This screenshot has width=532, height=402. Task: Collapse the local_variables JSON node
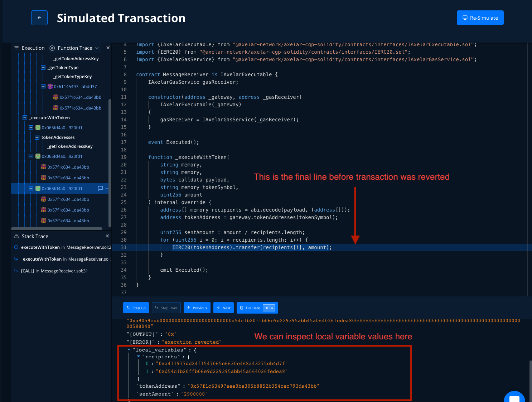(x=129, y=350)
